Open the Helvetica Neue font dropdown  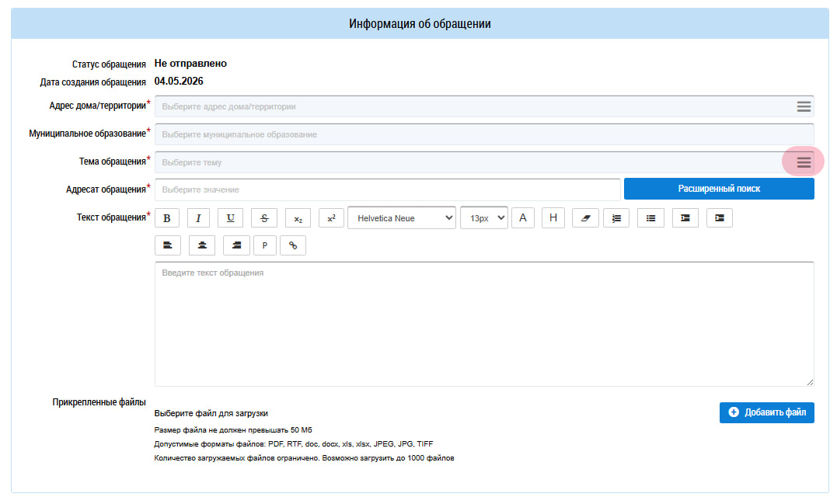[402, 217]
